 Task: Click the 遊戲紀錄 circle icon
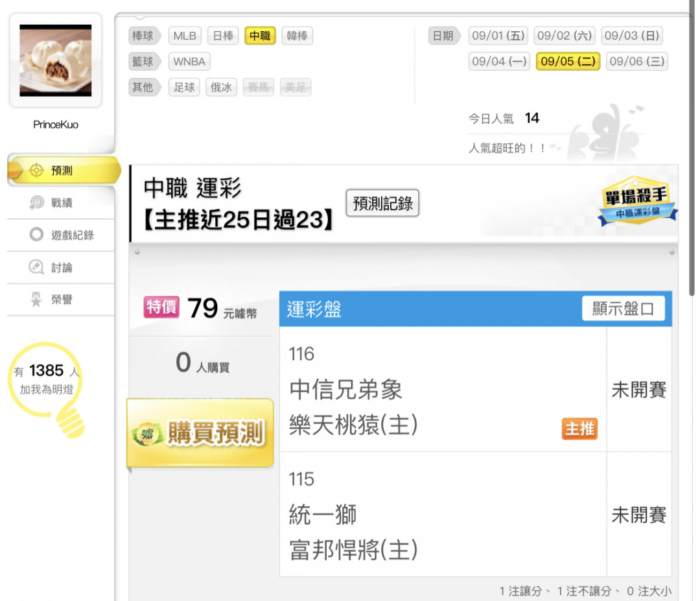tap(36, 235)
